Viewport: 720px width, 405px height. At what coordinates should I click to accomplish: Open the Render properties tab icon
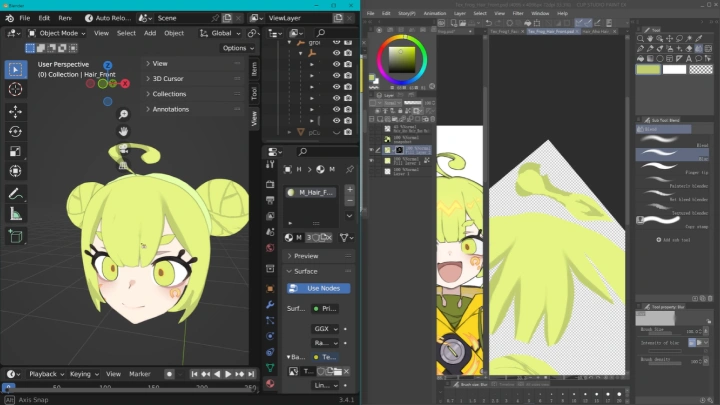270,184
